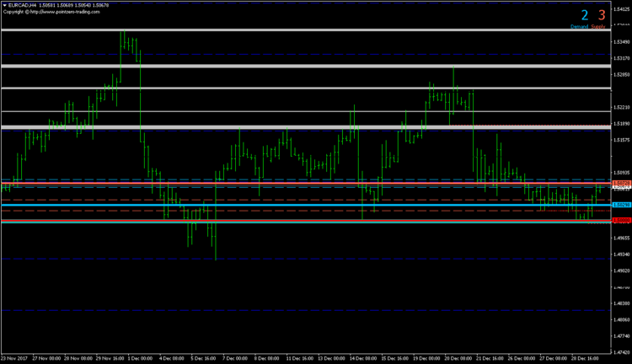This screenshot has width=632, height=364.
Task: Click the 1.53490 price axis label
Action: [623, 42]
